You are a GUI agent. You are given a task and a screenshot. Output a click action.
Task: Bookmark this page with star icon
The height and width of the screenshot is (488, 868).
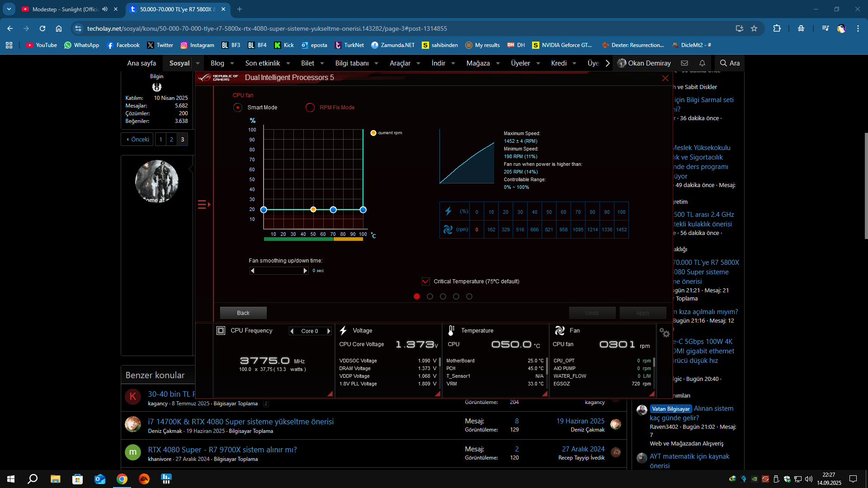[x=754, y=28]
